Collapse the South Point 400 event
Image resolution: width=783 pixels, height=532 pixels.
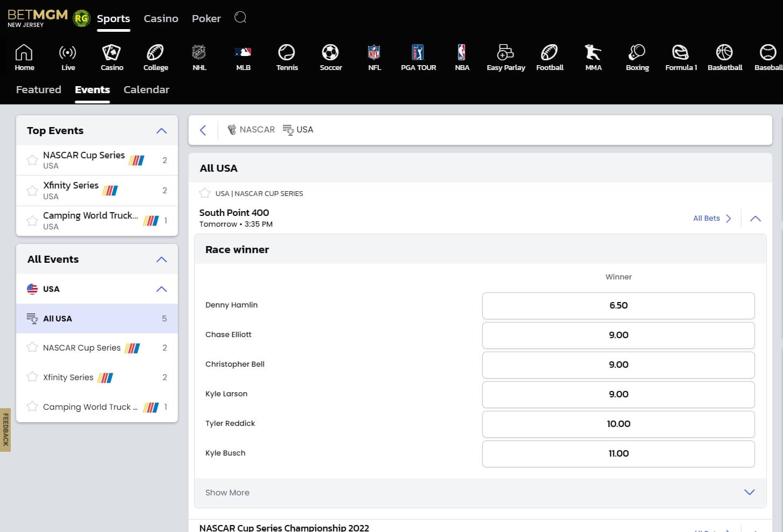pyautogui.click(x=756, y=219)
